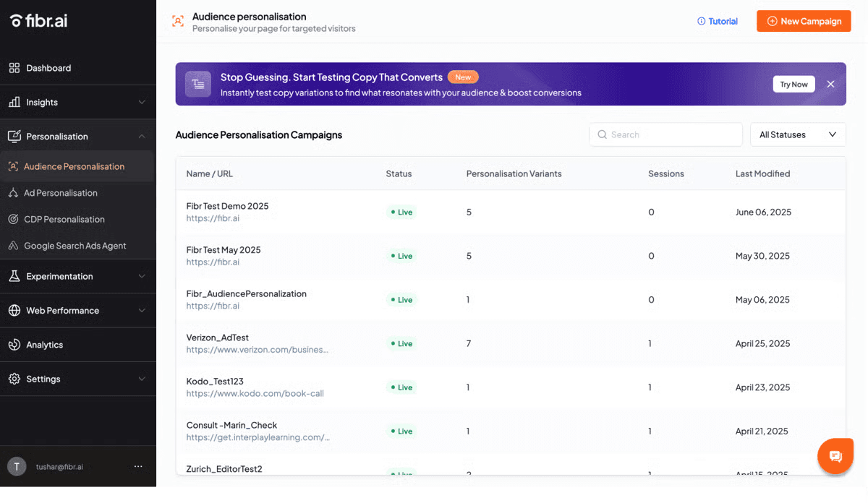The width and height of the screenshot is (868, 503).
Task: Select Audience Personalisation in sidebar
Action: (x=77, y=166)
